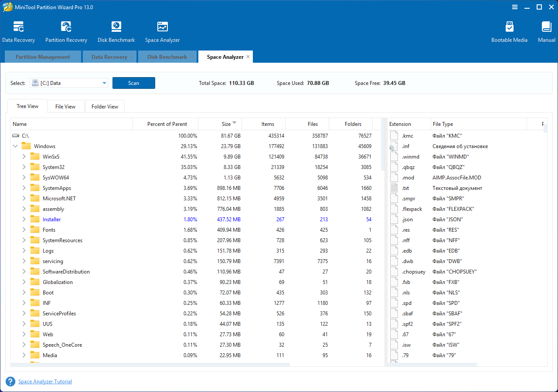Sort by the Extension column header
The height and width of the screenshot is (392, 558).
408,124
